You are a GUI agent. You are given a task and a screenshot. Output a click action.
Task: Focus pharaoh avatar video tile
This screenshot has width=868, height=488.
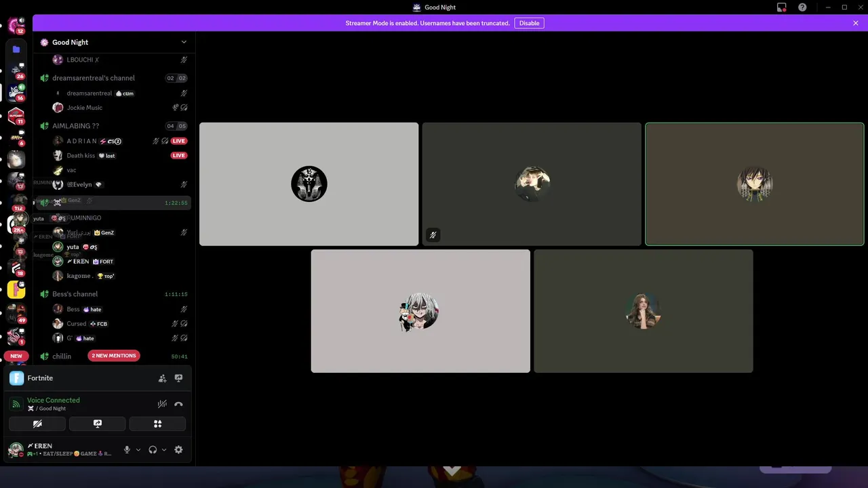point(309,184)
